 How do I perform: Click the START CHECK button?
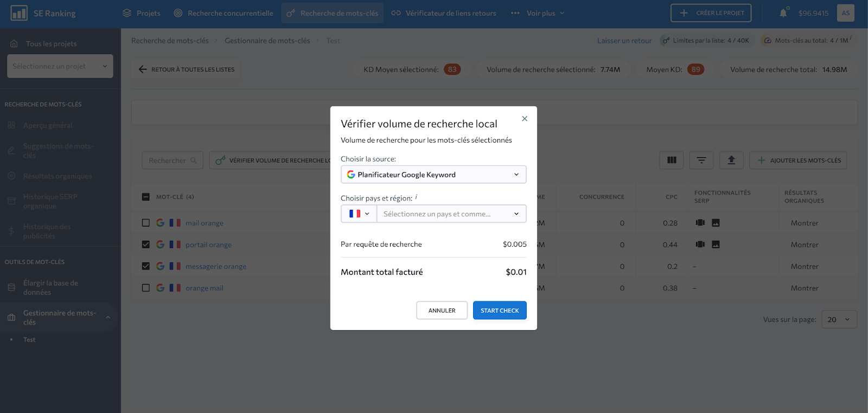pos(500,311)
